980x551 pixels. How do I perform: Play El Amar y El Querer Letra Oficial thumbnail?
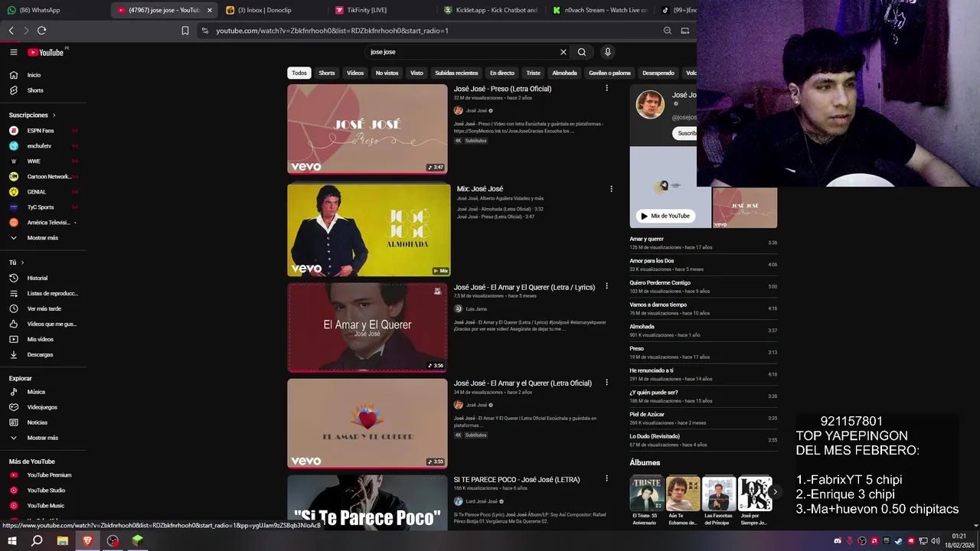[367, 423]
